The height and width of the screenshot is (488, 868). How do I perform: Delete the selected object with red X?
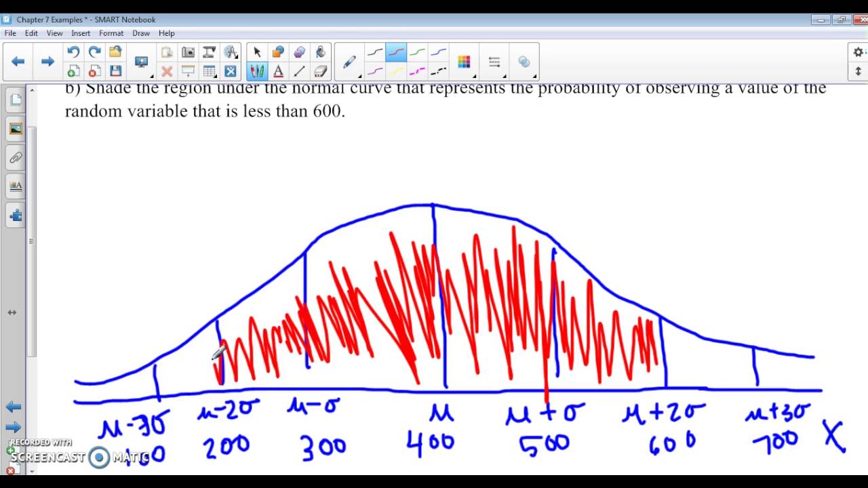167,71
